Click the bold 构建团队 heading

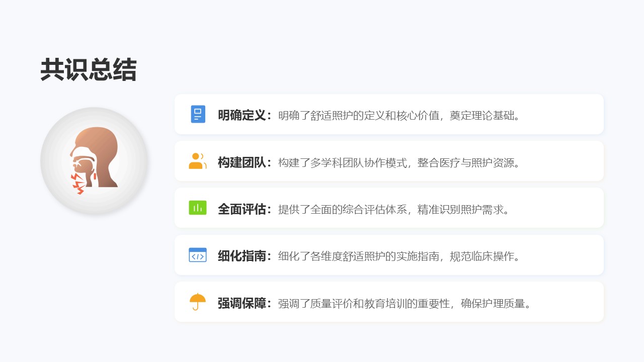pyautogui.click(x=242, y=162)
